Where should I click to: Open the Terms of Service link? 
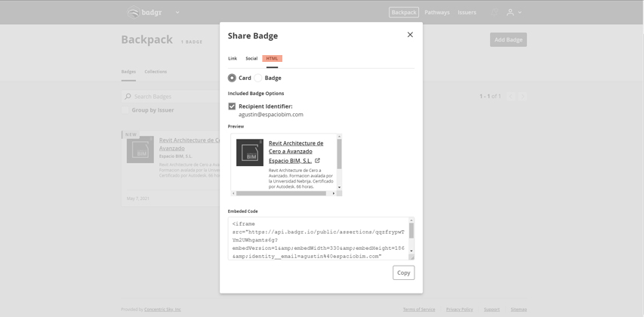tap(419, 309)
